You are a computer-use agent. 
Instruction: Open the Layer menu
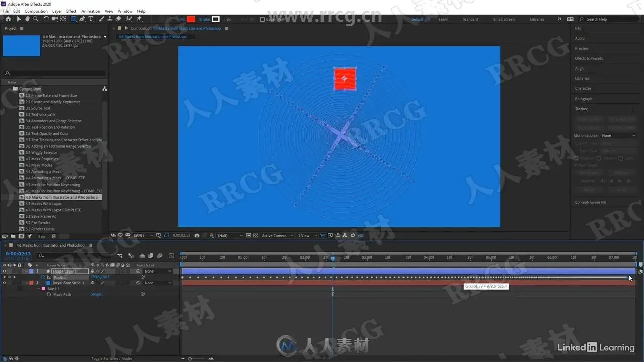coord(57,11)
